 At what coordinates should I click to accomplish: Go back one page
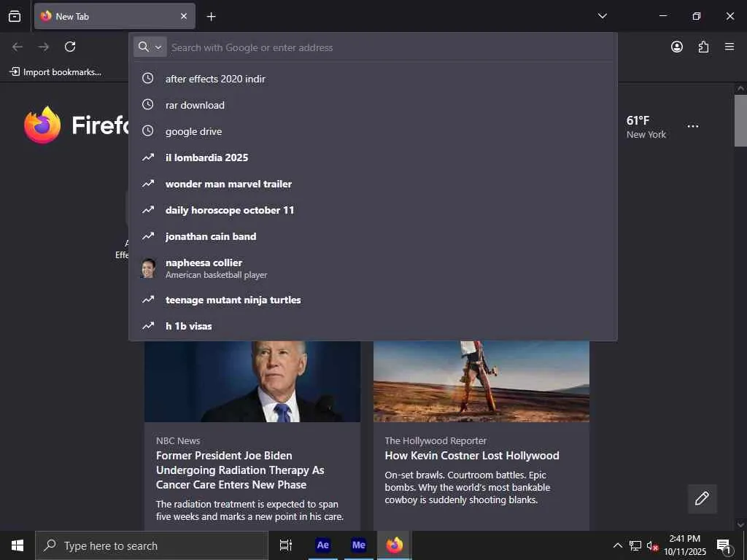pyautogui.click(x=18, y=47)
